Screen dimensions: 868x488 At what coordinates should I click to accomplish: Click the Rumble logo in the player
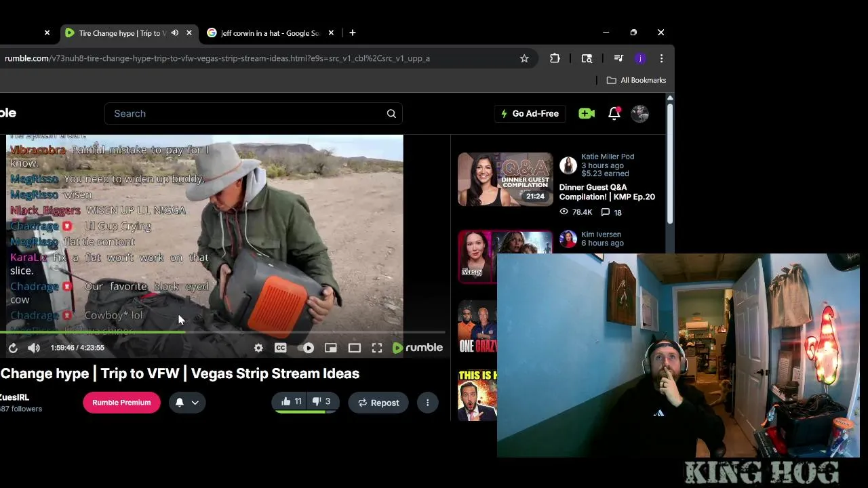(418, 348)
